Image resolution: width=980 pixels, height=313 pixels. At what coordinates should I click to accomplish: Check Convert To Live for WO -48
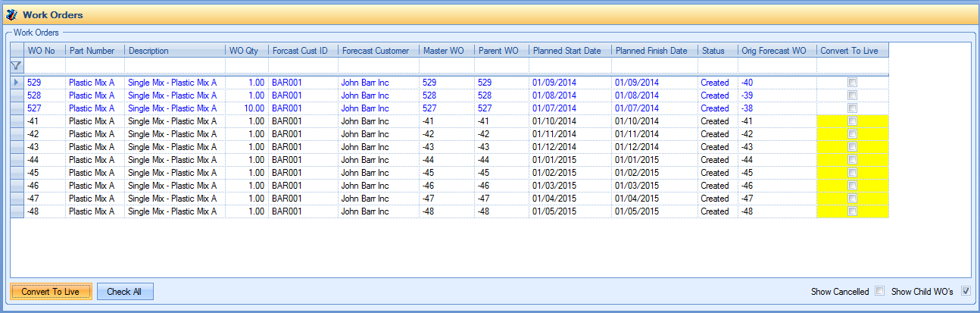click(x=852, y=211)
